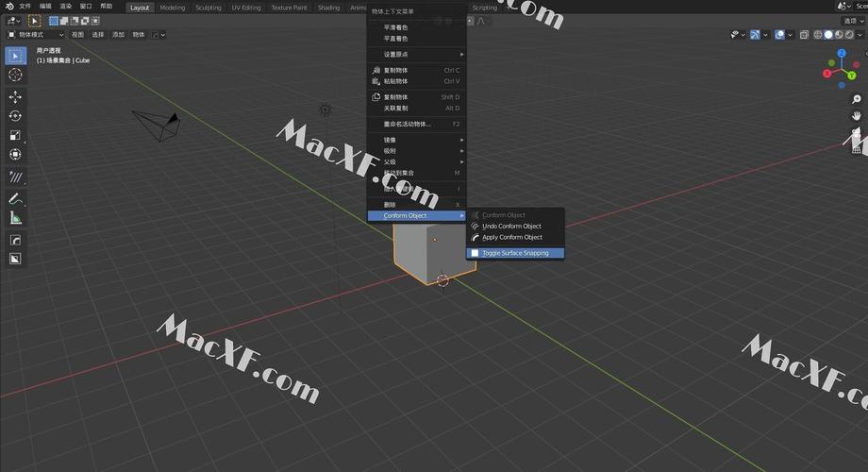Choose Undo Conform Object
The height and width of the screenshot is (472, 868).
click(515, 226)
